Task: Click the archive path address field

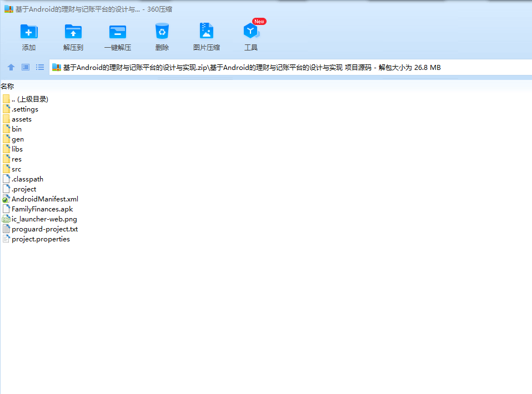Action: tap(290, 67)
